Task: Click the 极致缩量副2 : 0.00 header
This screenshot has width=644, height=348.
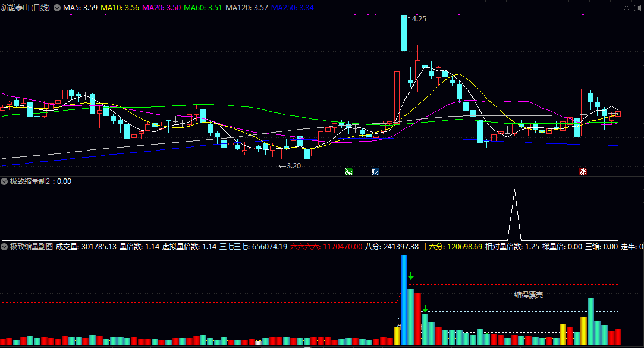Action: pos(40,181)
